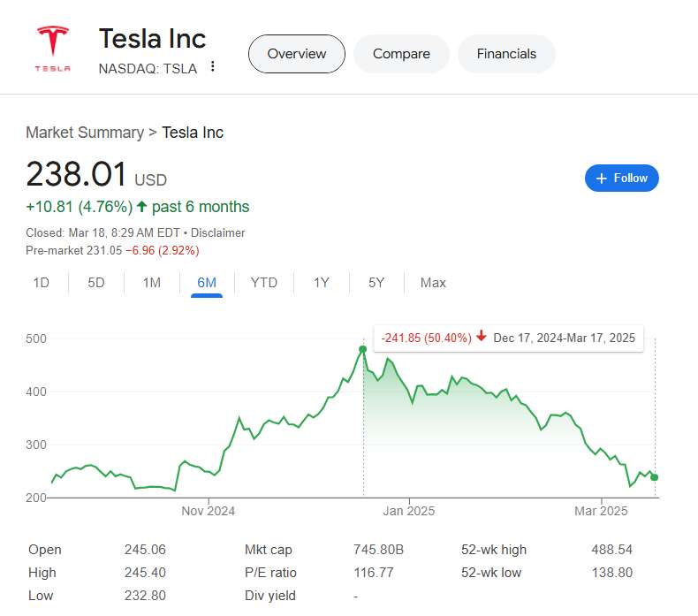Click the chart's December peak marker dot
The width and height of the screenshot is (698, 616).
(x=363, y=349)
